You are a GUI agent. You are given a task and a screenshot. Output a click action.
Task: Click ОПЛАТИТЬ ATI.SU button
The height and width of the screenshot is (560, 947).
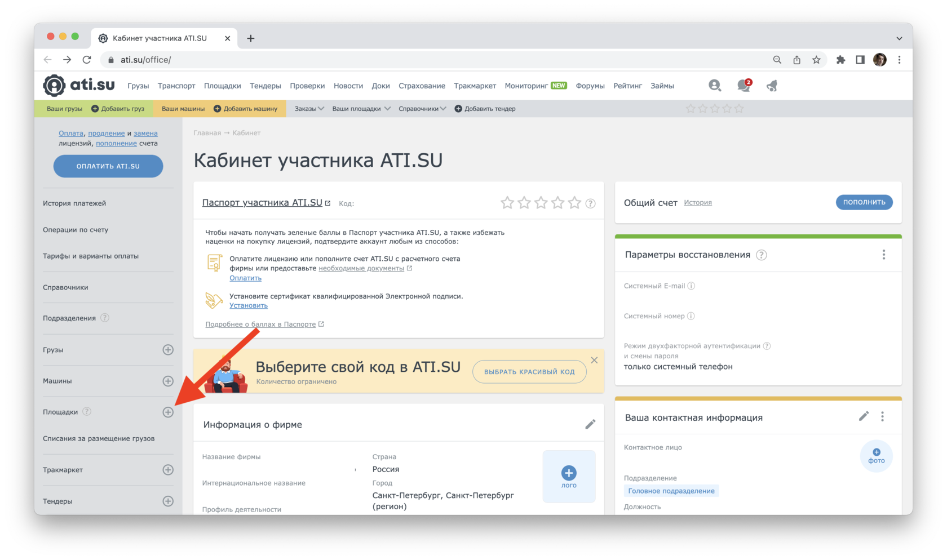[x=108, y=166]
